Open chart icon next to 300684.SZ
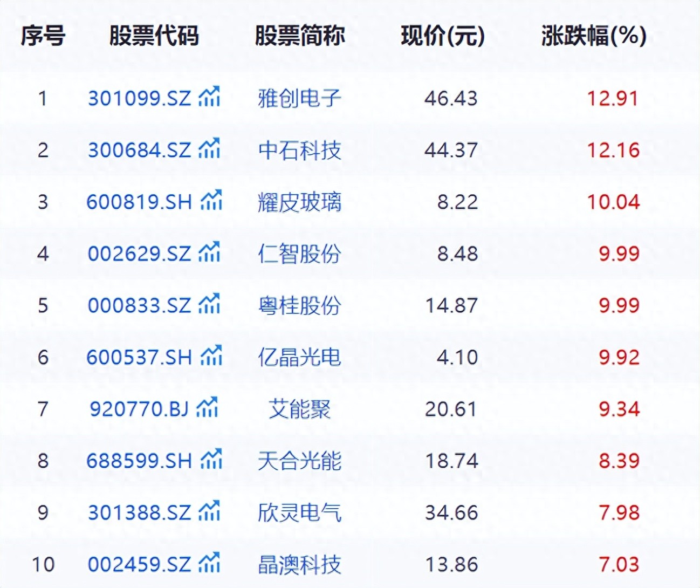700x588 pixels. tap(209, 149)
